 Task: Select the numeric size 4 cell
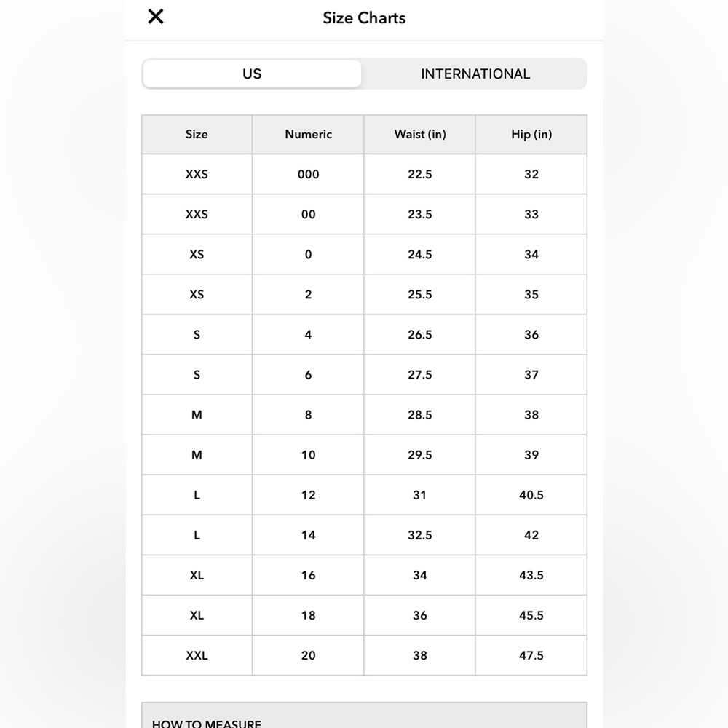308,335
